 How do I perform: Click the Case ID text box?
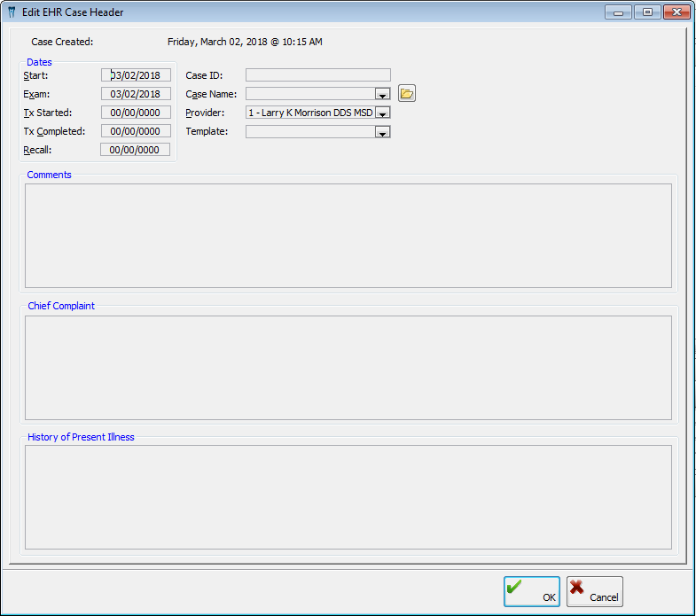(317, 75)
